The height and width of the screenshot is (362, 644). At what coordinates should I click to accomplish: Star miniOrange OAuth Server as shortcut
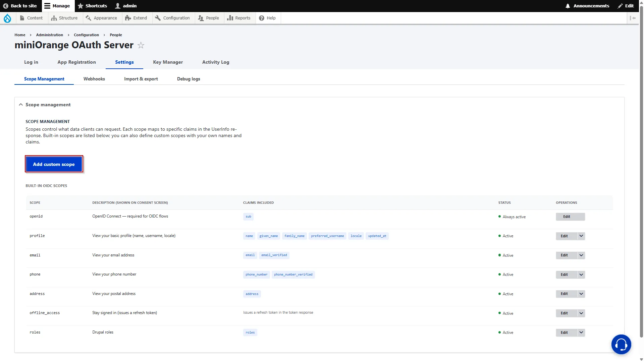[x=141, y=45]
